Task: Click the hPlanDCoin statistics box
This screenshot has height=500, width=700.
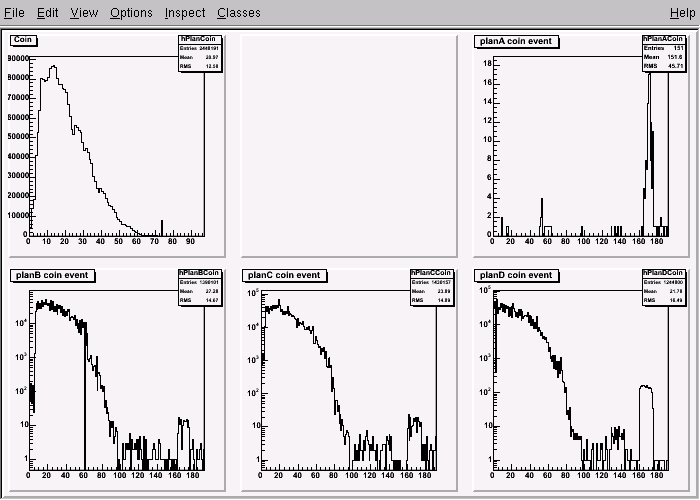Action: point(664,287)
